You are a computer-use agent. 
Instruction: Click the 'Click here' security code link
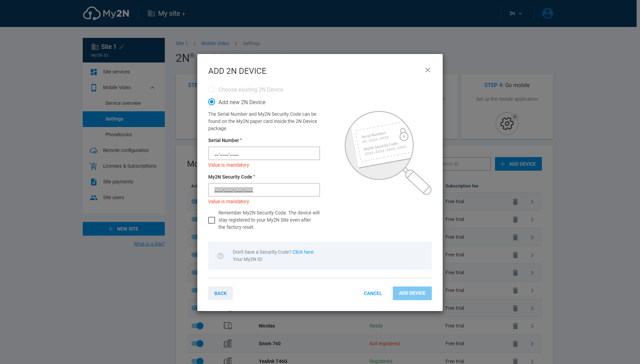click(x=303, y=252)
